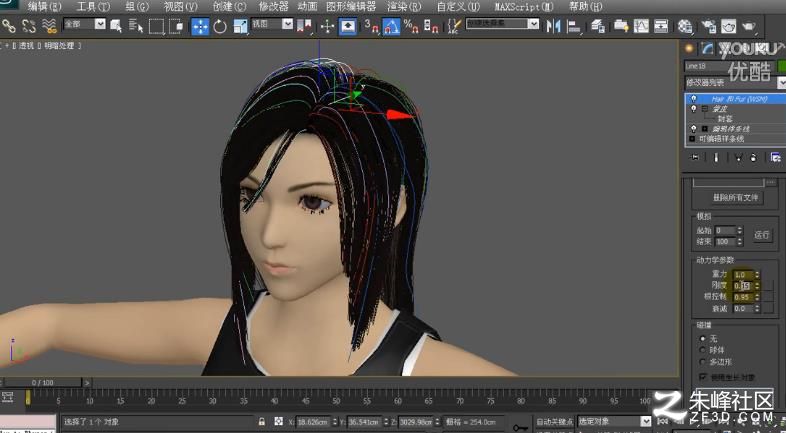Select the 无 collision radio button
Viewport: 786px width, 433px height.
[x=702, y=339]
